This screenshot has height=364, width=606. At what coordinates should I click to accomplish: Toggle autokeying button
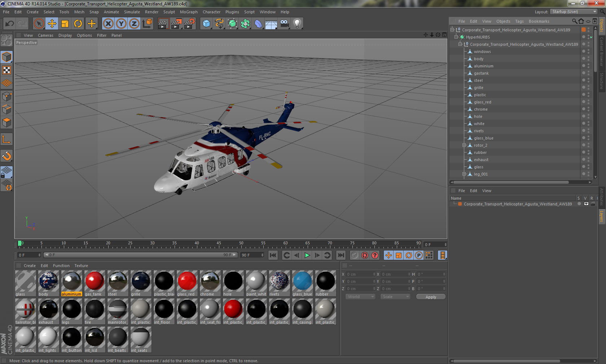[365, 255]
